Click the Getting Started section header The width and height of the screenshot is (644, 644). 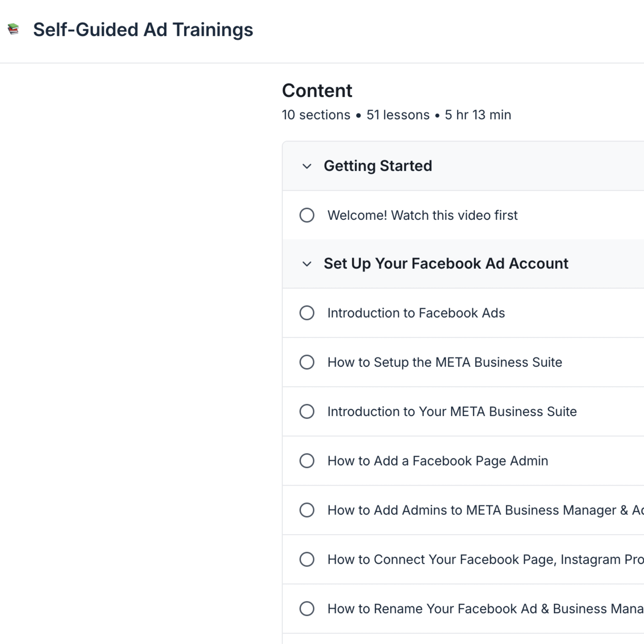378,166
